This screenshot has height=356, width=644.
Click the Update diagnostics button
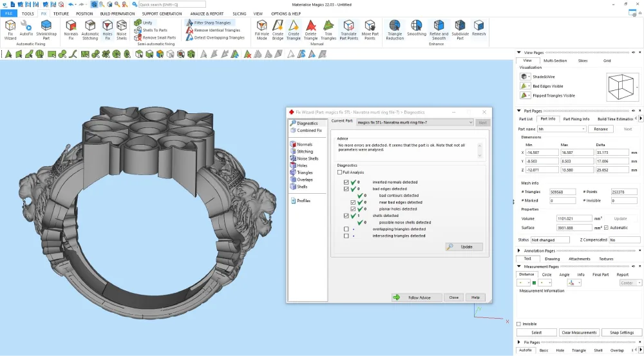464,247
